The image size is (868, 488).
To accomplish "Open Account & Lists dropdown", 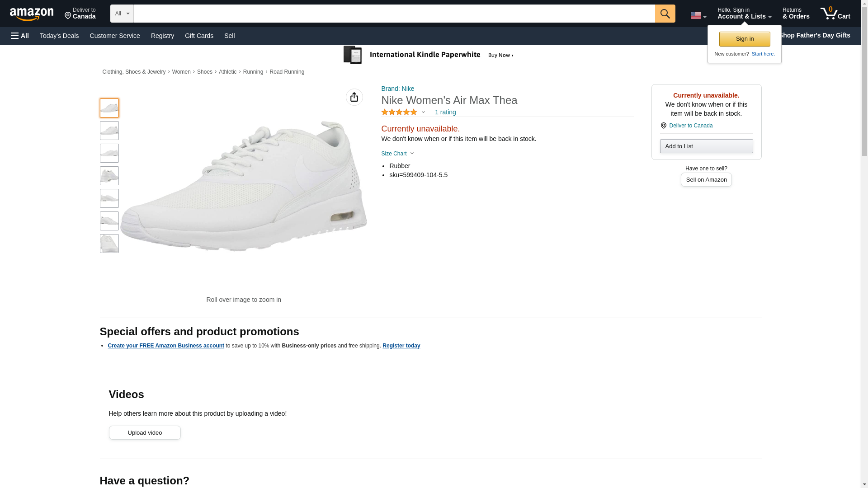I will click(744, 14).
